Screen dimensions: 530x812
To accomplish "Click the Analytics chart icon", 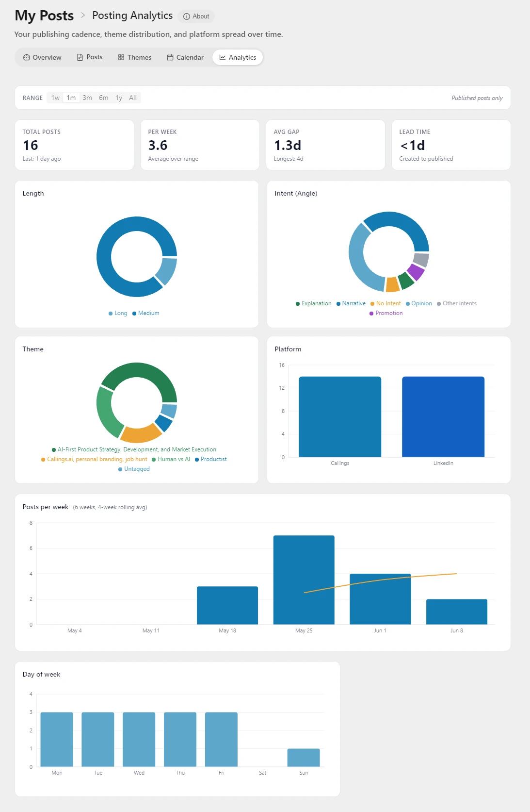I will (x=223, y=57).
